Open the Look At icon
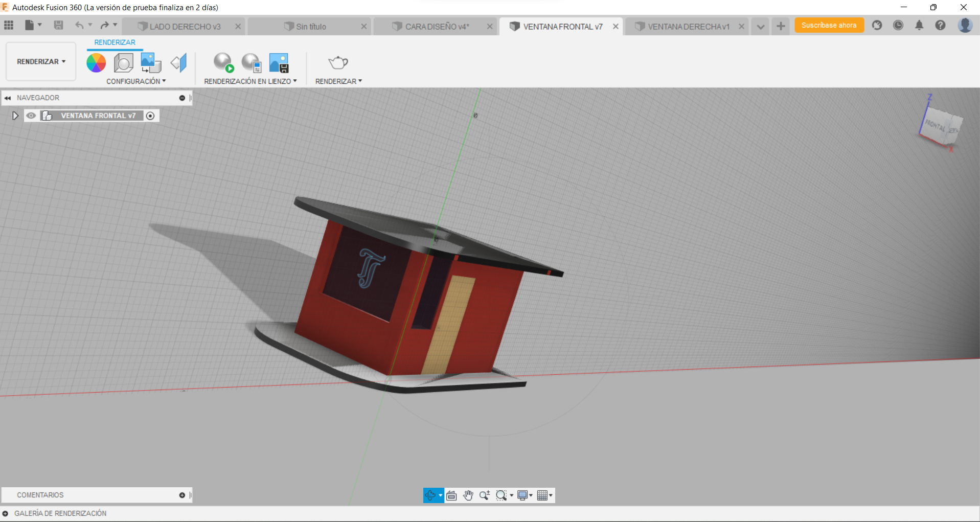This screenshot has width=980, height=522. 178,62
